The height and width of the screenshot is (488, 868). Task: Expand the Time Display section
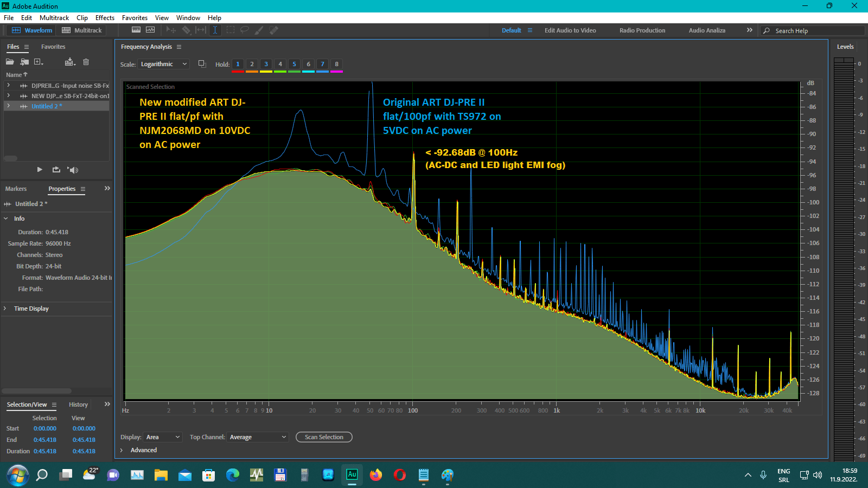[5, 309]
